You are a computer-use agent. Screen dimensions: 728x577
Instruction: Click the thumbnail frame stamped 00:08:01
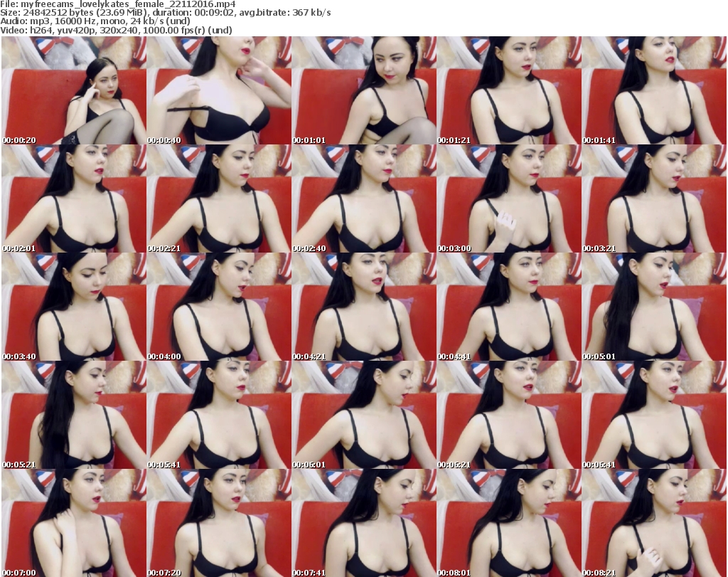[509, 523]
